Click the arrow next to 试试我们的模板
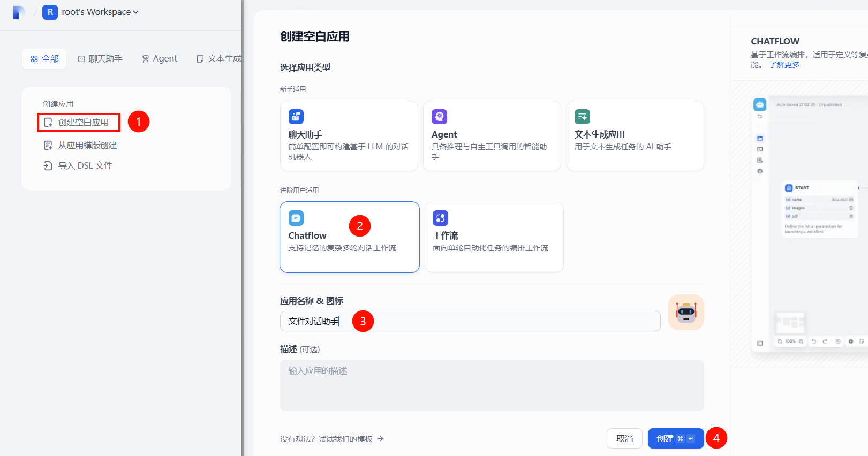This screenshot has height=456, width=868. [x=380, y=439]
